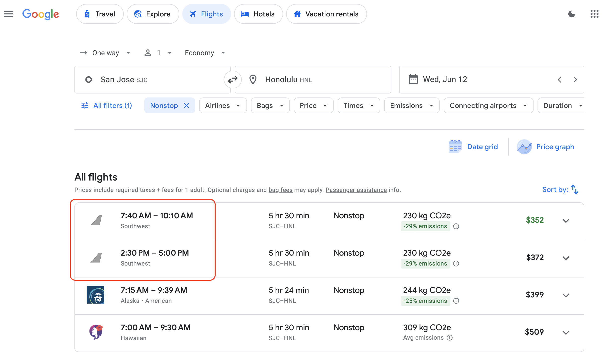The height and width of the screenshot is (364, 607).
Task: Remove the Nonstop filter
Action: point(187,105)
